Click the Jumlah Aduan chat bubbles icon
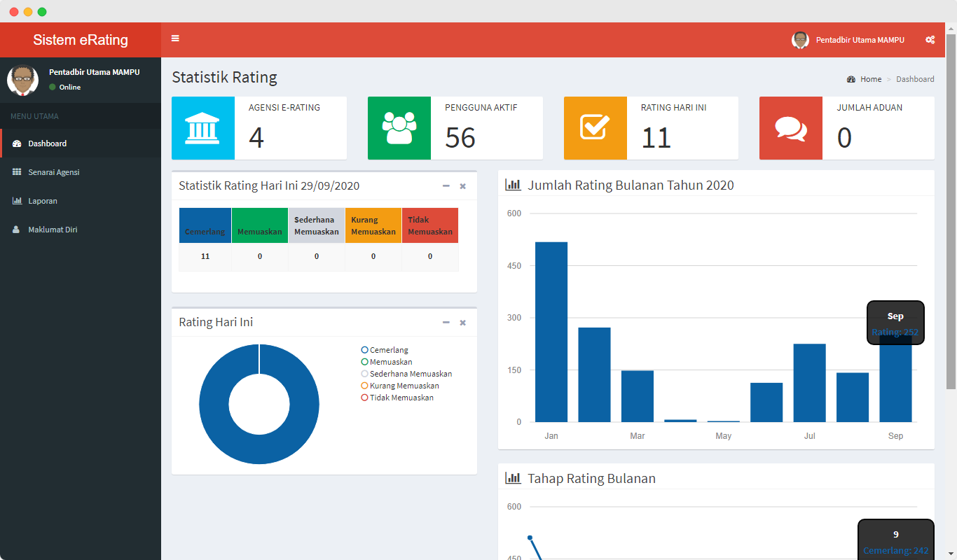Viewport: 957px width, 560px height. pos(791,128)
